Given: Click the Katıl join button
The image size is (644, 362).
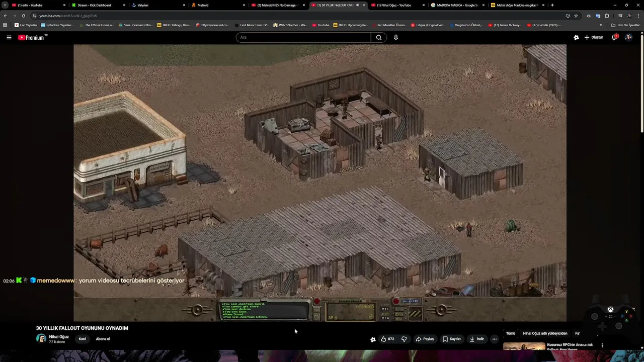Looking at the screenshot, I should coord(82,339).
